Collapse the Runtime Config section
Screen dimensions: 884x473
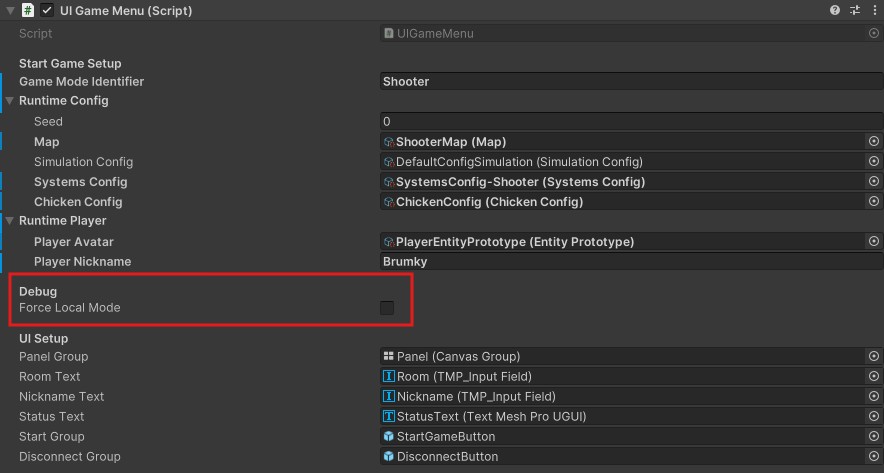pyautogui.click(x=10, y=101)
